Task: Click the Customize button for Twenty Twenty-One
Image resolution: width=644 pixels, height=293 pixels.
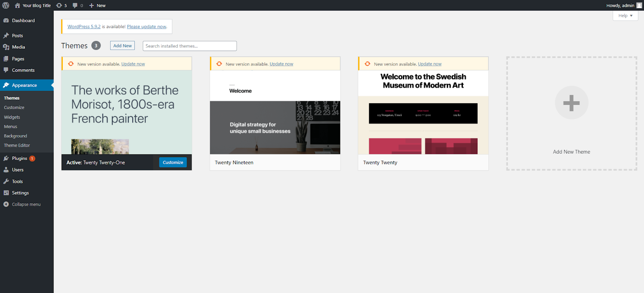Action: [x=173, y=162]
